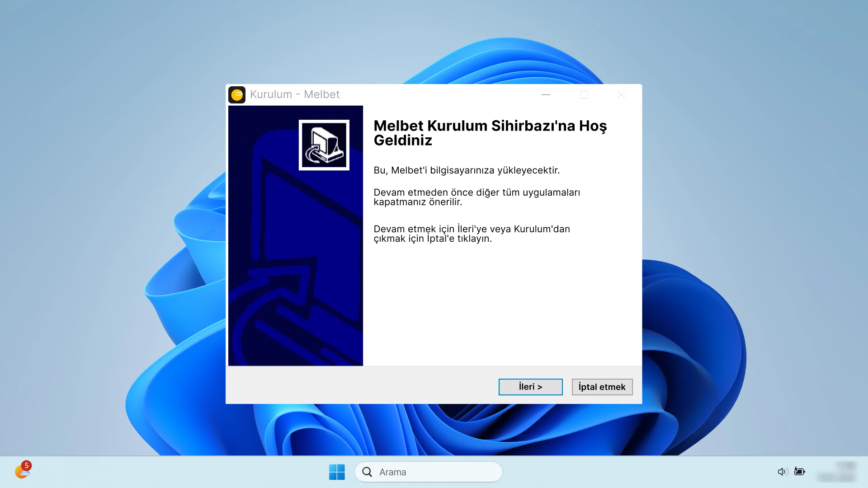Open the Windows Start menu
Image resolution: width=868 pixels, height=488 pixels.
[x=337, y=472]
